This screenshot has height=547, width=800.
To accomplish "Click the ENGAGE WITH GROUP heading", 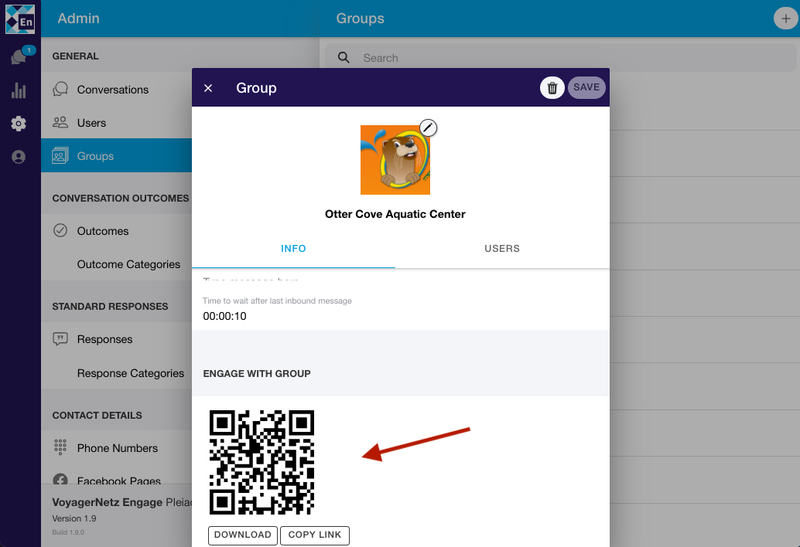I will click(x=257, y=374).
